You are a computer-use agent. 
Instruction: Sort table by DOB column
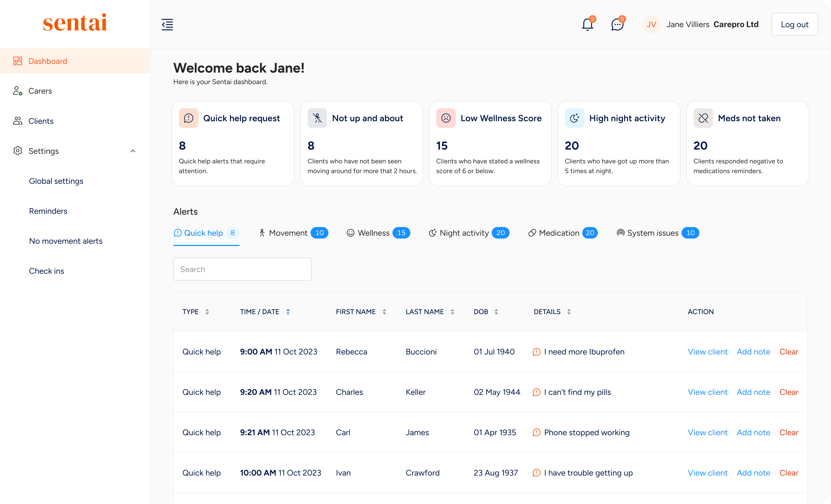(496, 312)
